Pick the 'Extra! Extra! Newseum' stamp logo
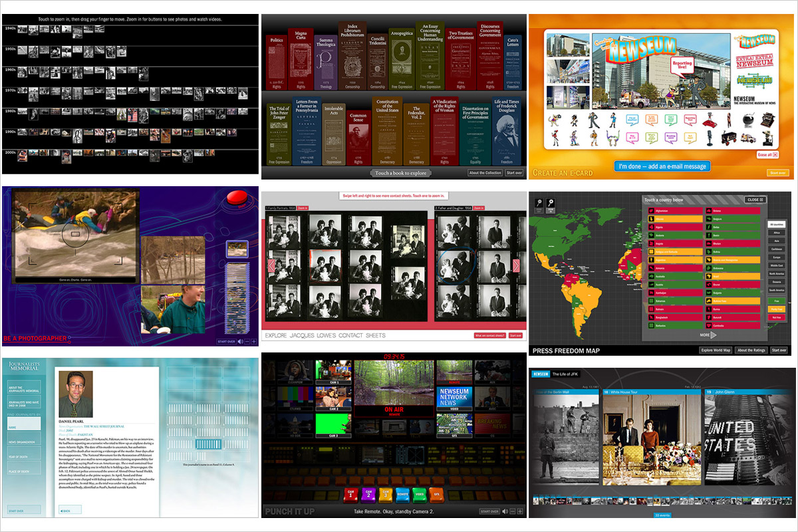 pos(755,63)
